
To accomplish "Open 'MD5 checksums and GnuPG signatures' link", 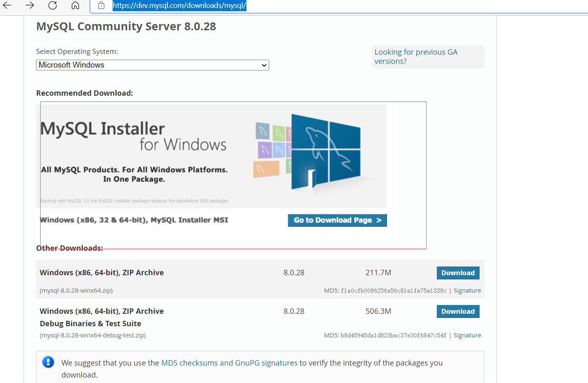I will [x=229, y=363].
